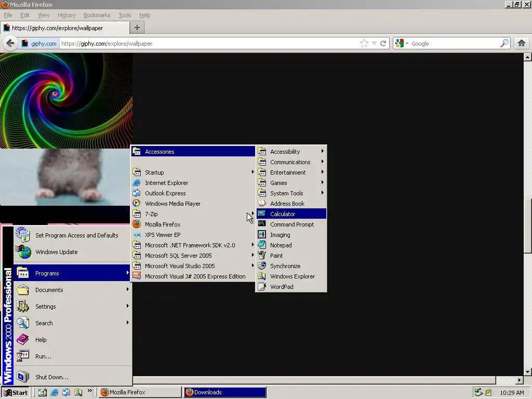Screen dimensions: 532x399
Task: Open the search engine dropdown next to Google
Action: click(x=407, y=44)
